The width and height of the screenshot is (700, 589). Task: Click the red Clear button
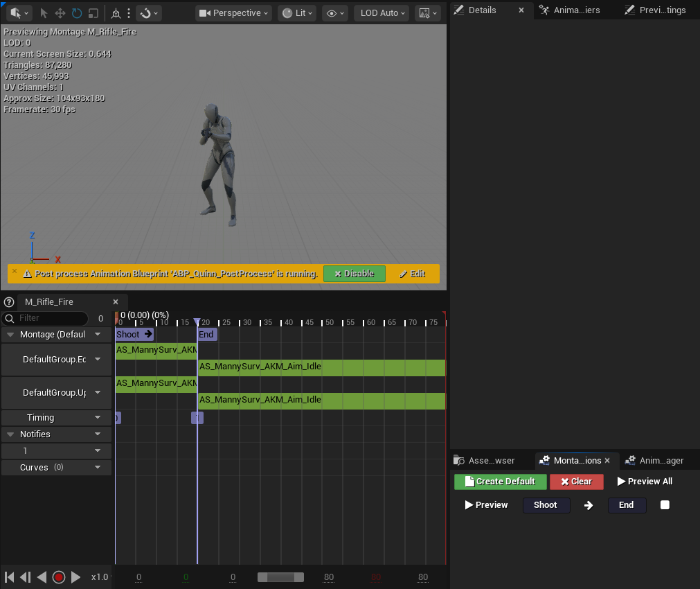(x=577, y=482)
